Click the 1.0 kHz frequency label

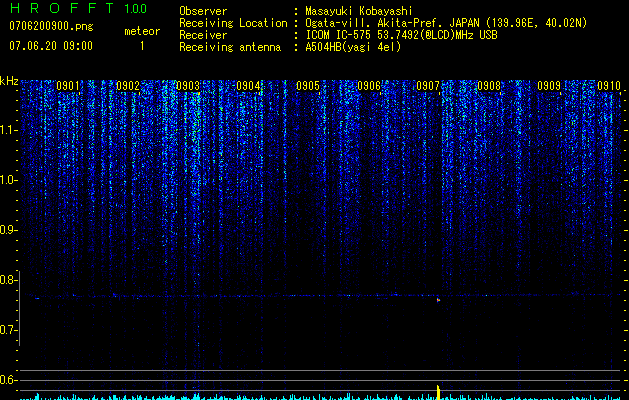click(x=8, y=180)
